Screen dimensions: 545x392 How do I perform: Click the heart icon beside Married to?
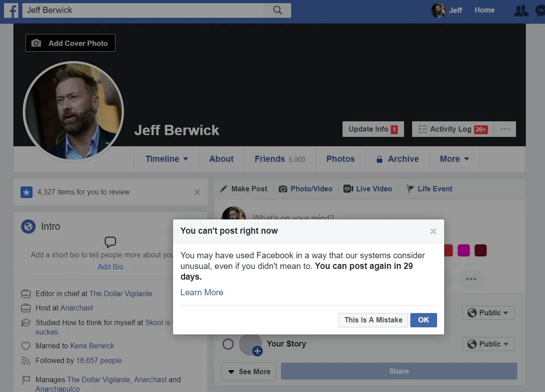[x=26, y=346]
